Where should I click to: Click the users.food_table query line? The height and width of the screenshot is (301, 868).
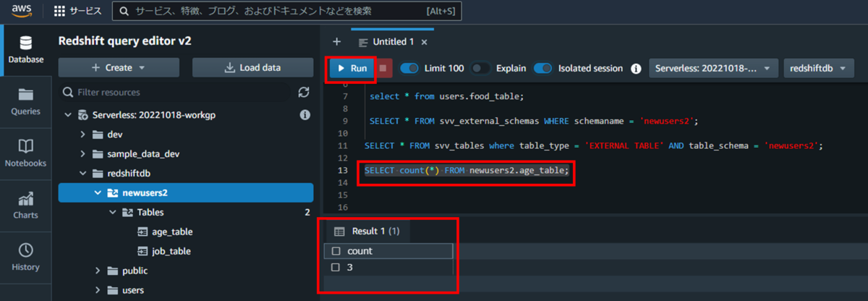pos(446,96)
